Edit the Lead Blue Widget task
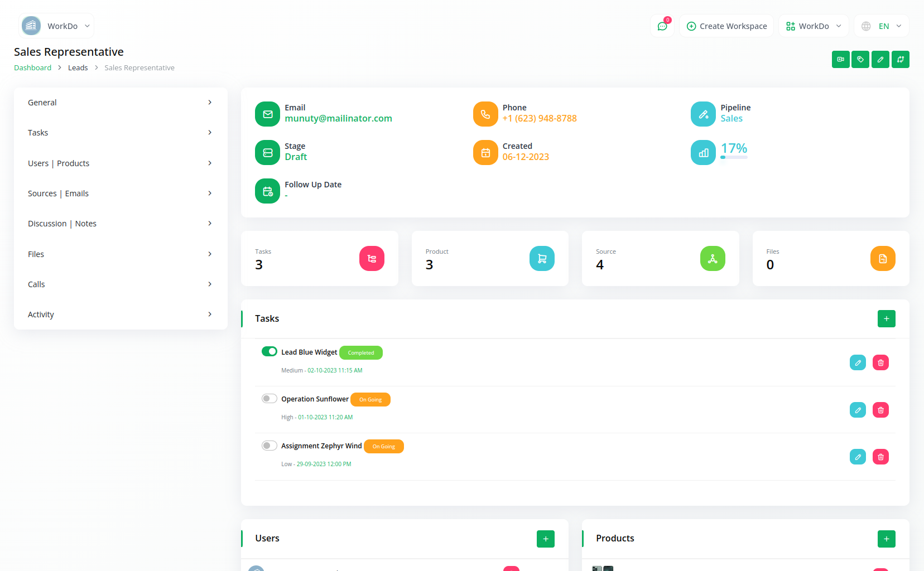Screen dimensions: 924x571 (858, 362)
